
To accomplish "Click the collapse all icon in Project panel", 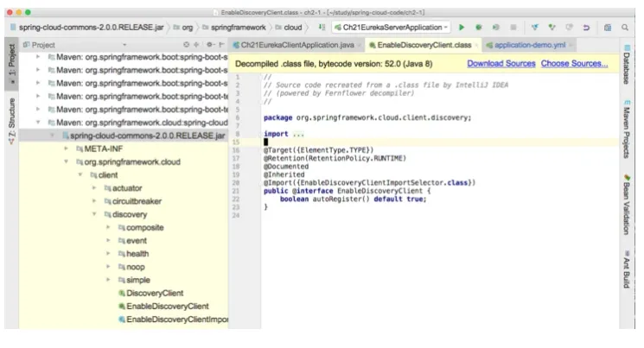I will click(196, 45).
